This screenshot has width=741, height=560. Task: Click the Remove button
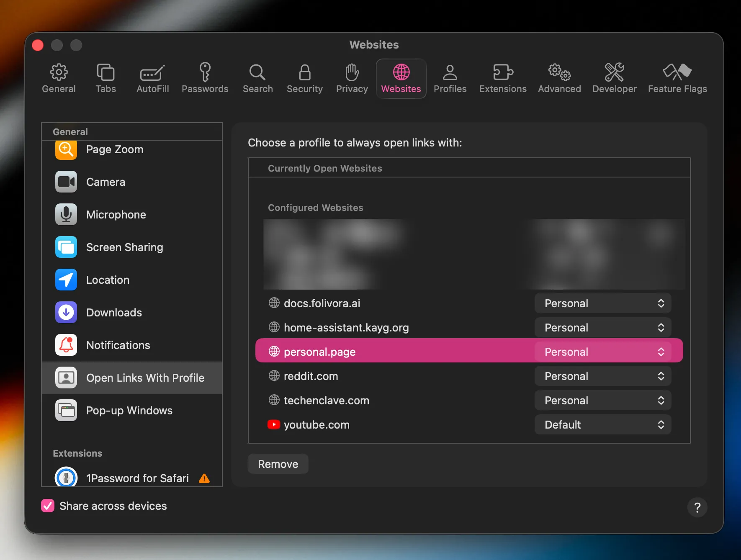(278, 464)
